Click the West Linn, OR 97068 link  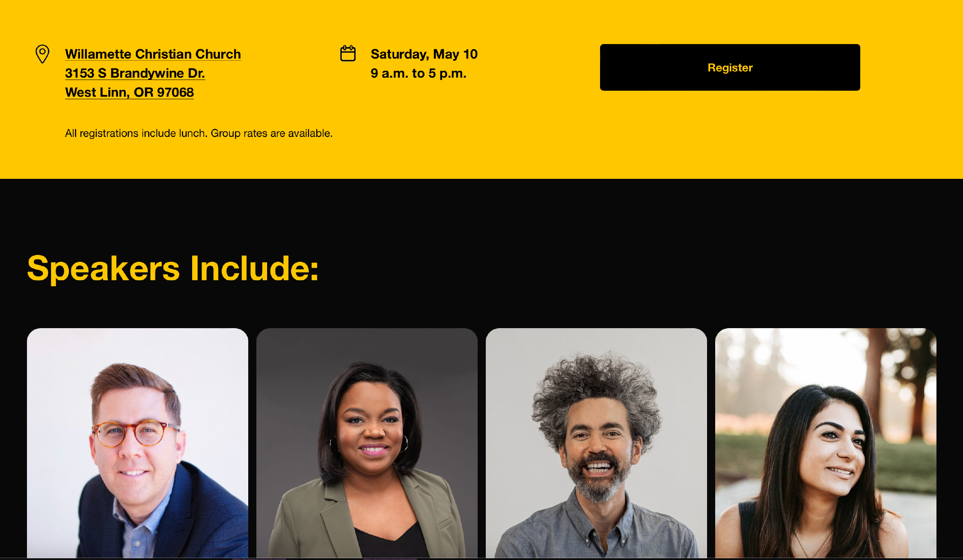click(129, 92)
